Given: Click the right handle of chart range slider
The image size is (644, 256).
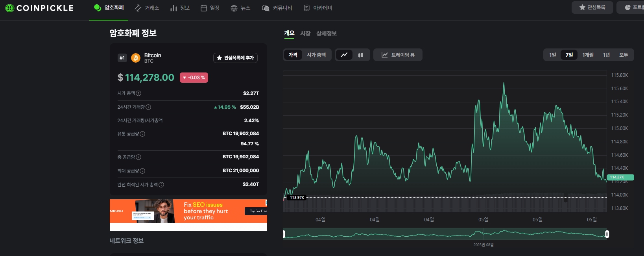Looking at the screenshot, I should [607, 234].
